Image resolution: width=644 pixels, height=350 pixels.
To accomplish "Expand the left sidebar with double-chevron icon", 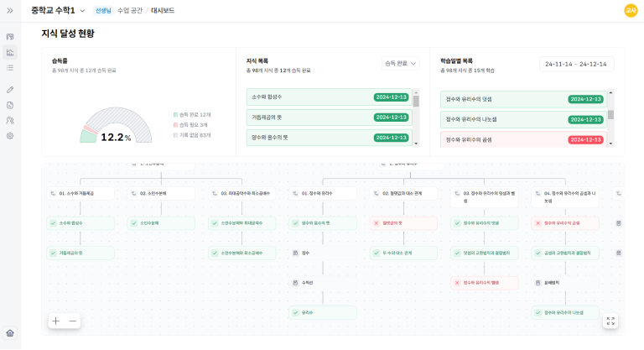I will click(10, 10).
